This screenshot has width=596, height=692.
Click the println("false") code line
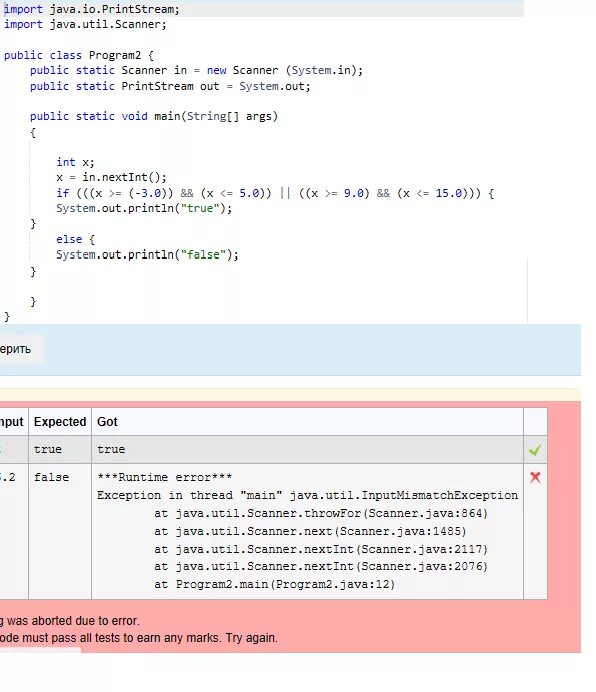(147, 255)
